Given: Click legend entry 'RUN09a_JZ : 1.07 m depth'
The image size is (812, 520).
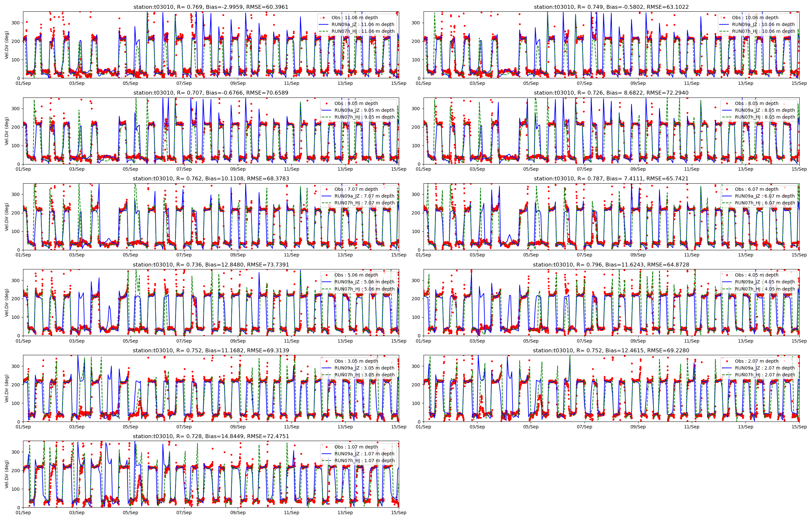Looking at the screenshot, I should [364, 454].
